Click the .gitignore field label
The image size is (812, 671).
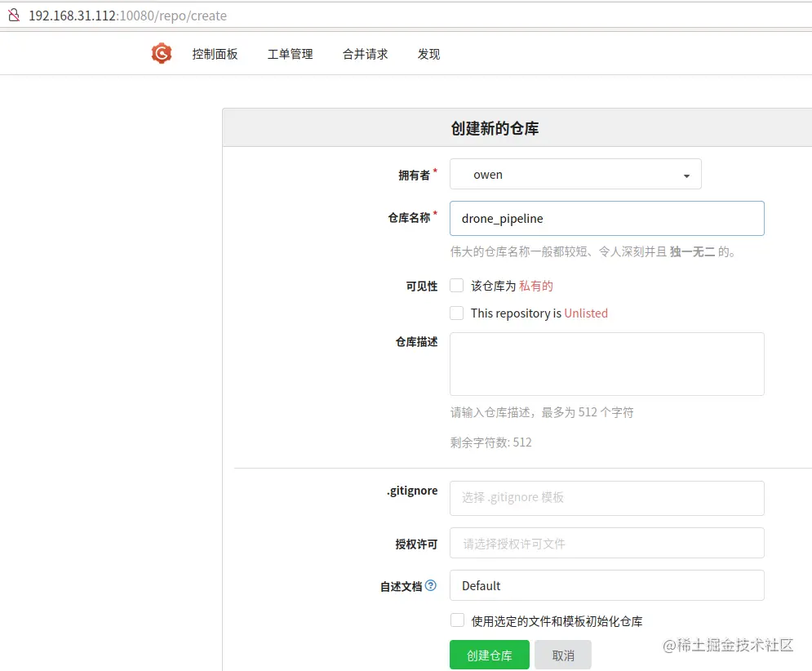click(412, 491)
